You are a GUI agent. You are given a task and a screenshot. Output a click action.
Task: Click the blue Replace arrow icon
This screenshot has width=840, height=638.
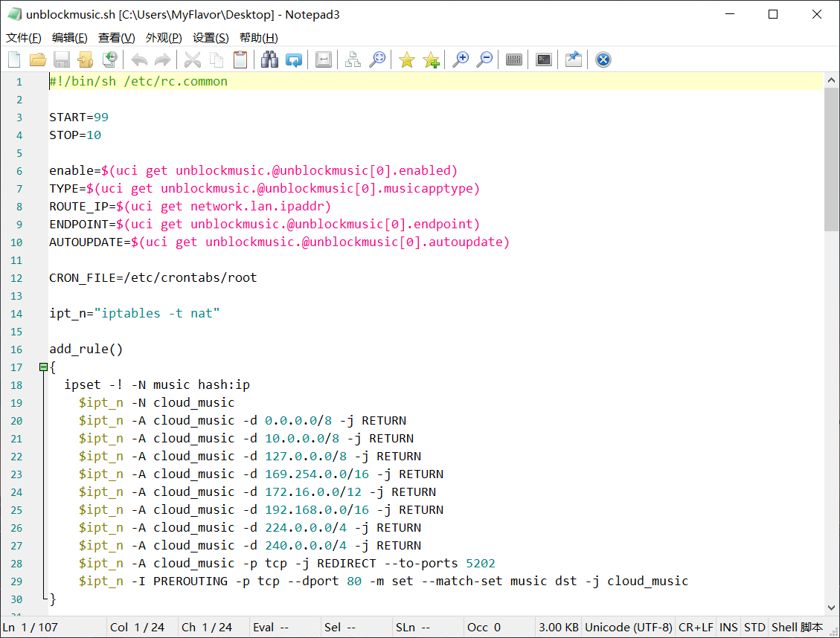click(294, 59)
